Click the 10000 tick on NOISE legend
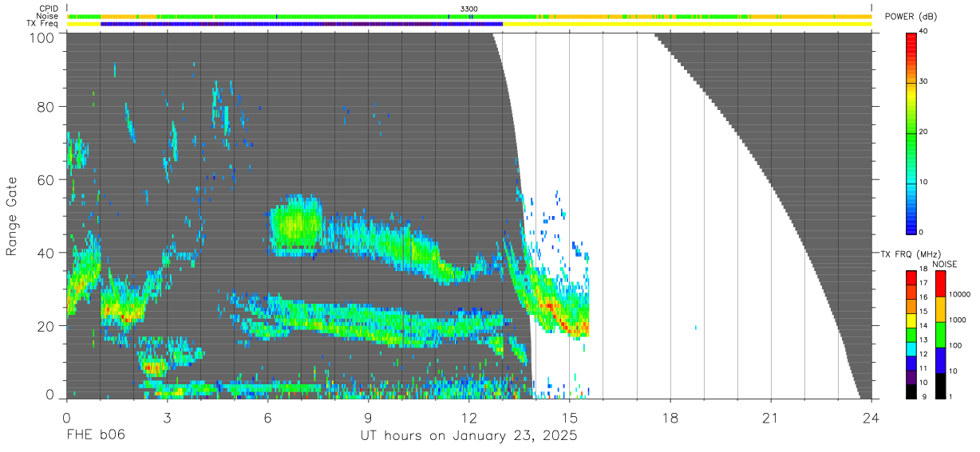This screenshot has width=980, height=452. click(959, 295)
